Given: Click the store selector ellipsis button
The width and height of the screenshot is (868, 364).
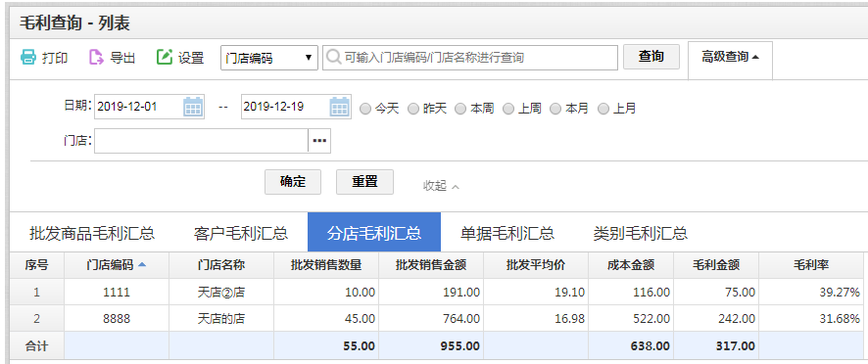Looking at the screenshot, I should (x=319, y=141).
